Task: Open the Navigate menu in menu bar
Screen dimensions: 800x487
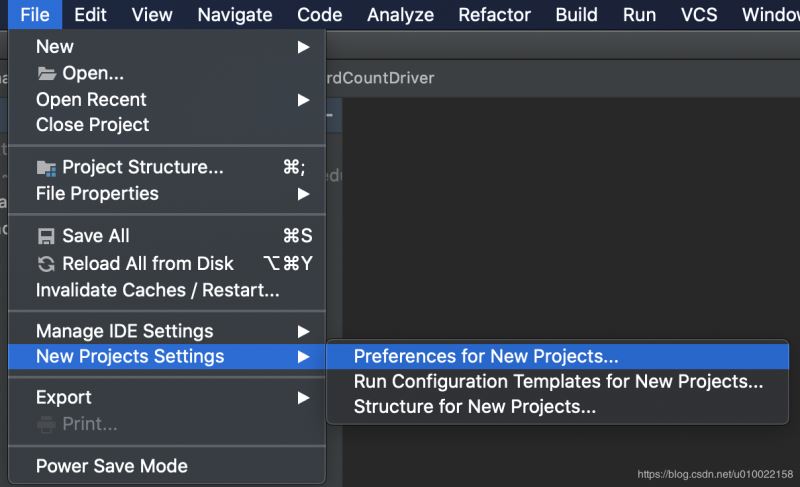Action: coord(235,14)
